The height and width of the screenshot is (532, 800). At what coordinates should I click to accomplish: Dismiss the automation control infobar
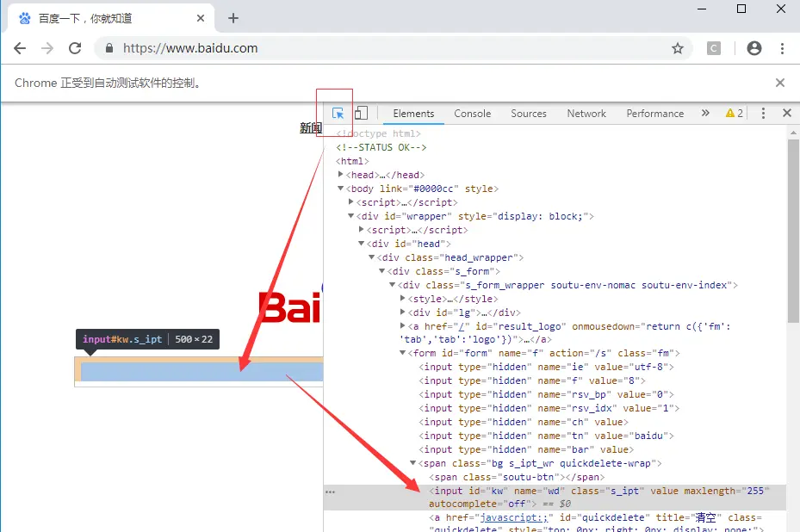pos(779,83)
